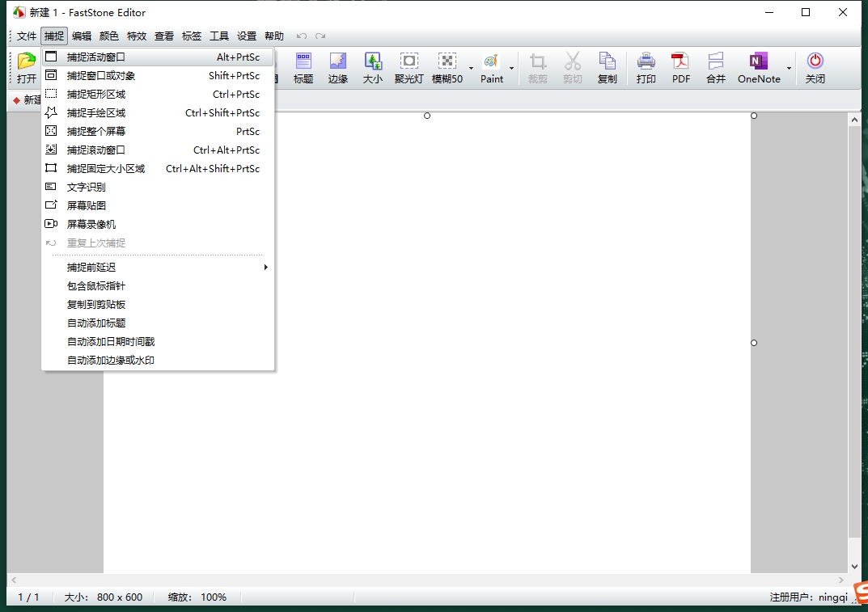Image resolution: width=868 pixels, height=612 pixels.
Task: Toggle 包含鼠标指针 option in menu
Action: (x=96, y=286)
